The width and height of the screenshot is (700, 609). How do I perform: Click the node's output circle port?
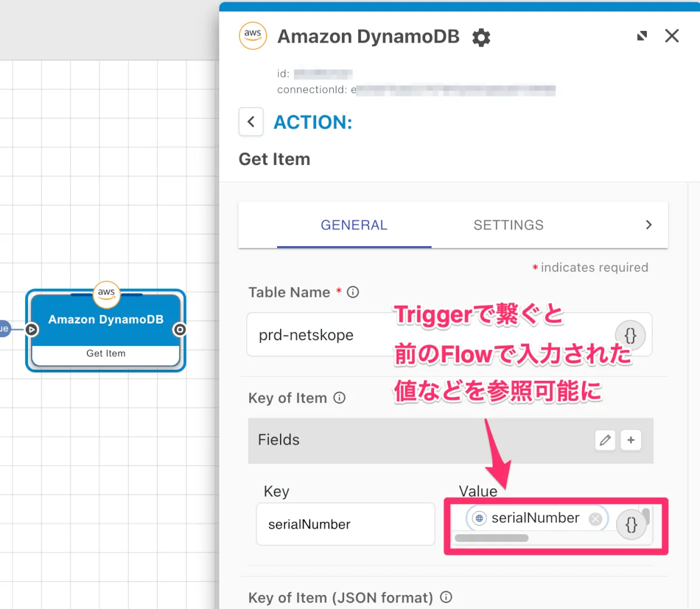(180, 330)
